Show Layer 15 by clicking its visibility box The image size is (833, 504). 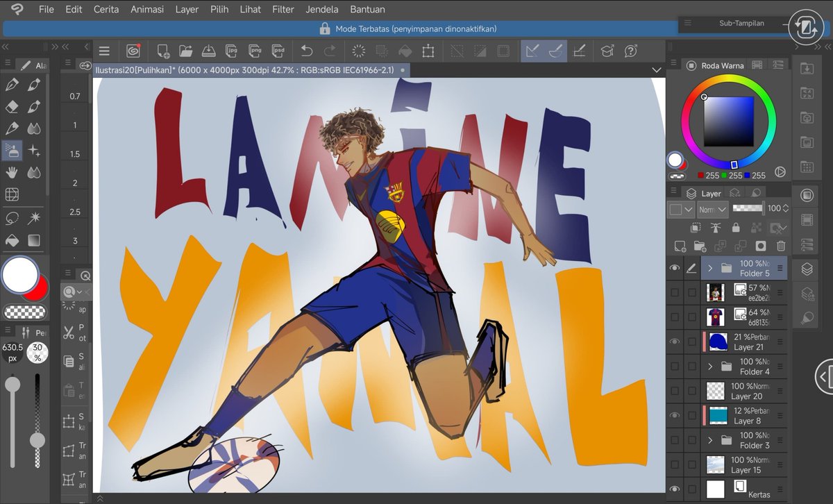point(675,464)
